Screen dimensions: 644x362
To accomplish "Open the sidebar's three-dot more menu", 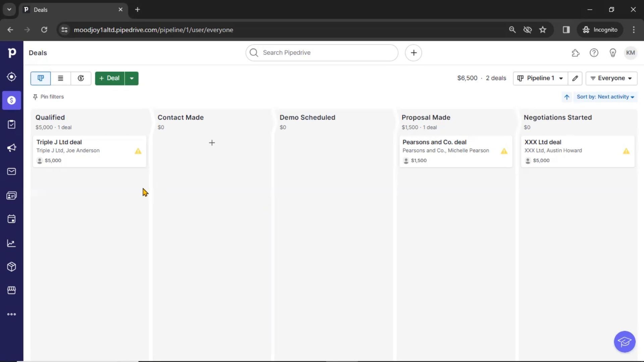I will [11, 314].
